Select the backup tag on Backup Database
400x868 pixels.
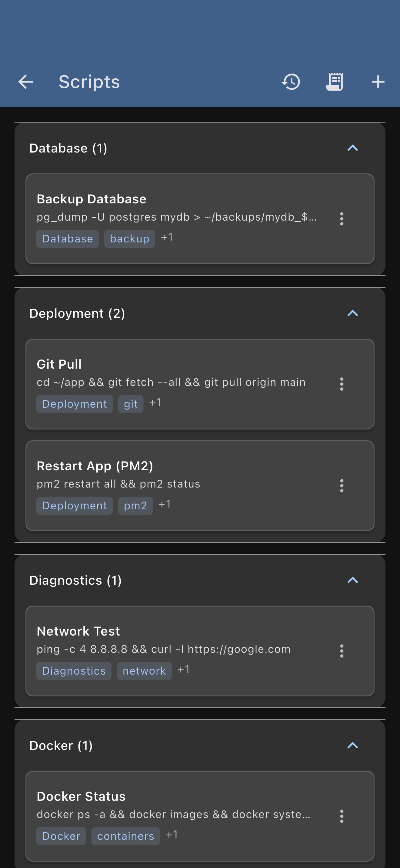(129, 238)
